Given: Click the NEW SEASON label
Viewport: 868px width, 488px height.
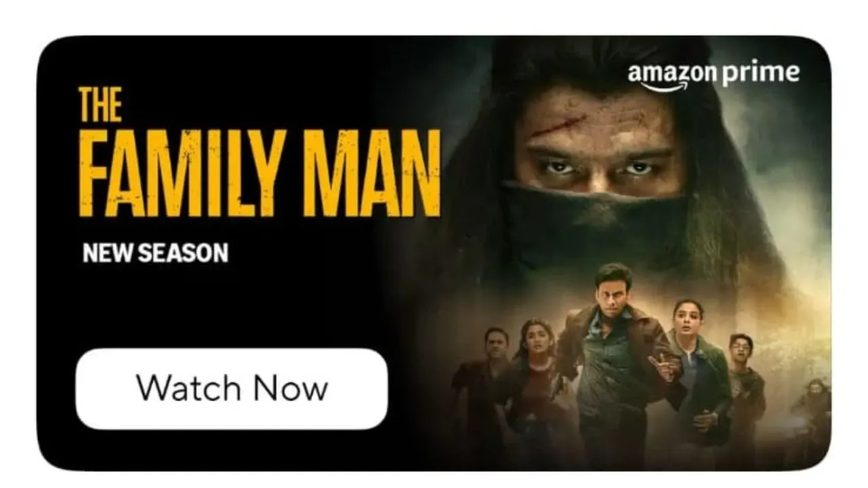Looking at the screenshot, I should [155, 253].
